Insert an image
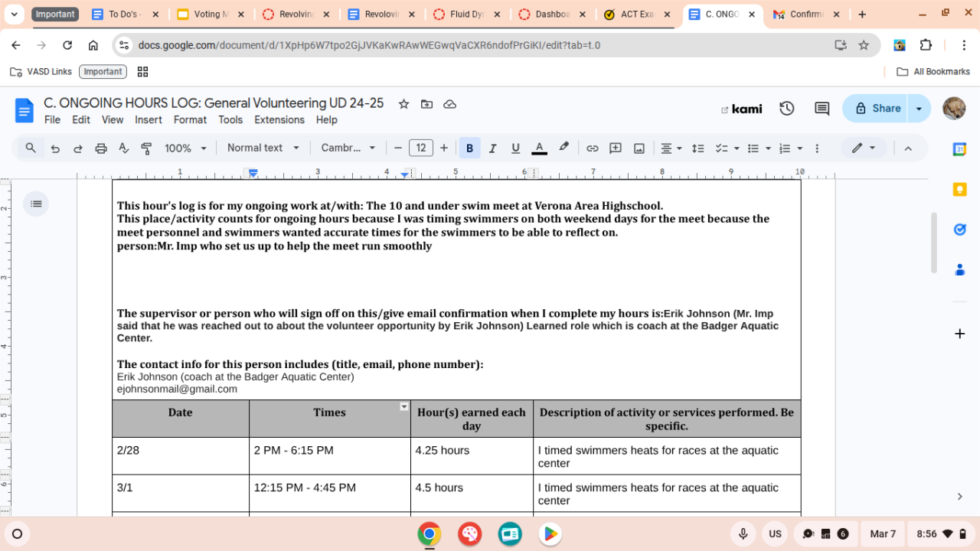 click(x=639, y=148)
